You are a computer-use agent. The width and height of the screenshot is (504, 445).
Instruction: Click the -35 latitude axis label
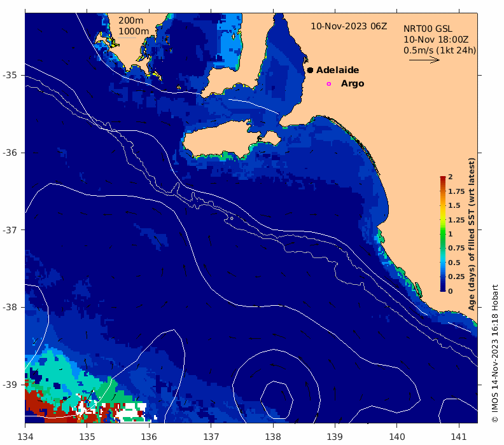[x=10, y=75]
